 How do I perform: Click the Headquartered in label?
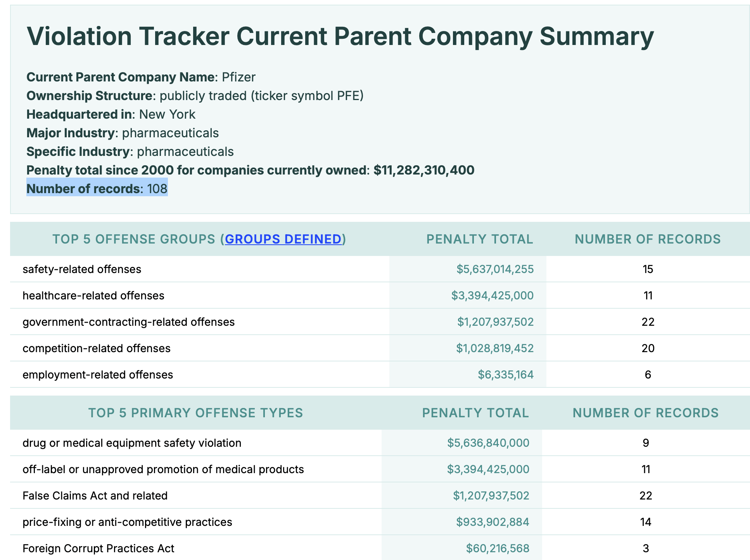coord(79,114)
